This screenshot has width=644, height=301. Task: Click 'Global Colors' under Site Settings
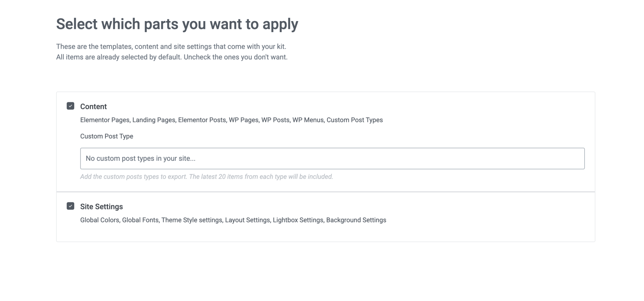100,220
